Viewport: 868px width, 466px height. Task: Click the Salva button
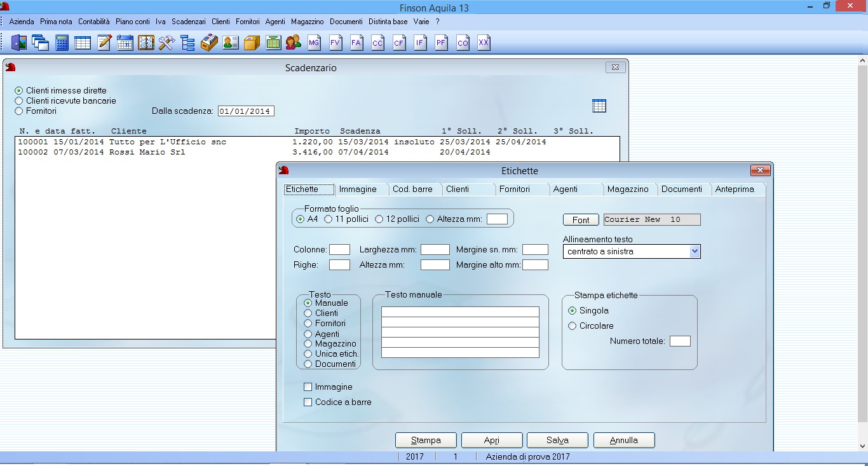tap(558, 440)
